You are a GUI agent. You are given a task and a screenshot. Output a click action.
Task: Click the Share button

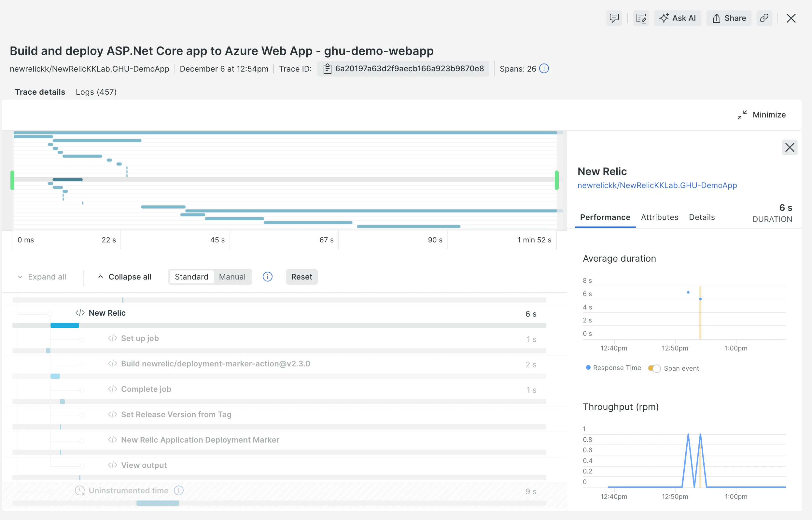pyautogui.click(x=729, y=18)
